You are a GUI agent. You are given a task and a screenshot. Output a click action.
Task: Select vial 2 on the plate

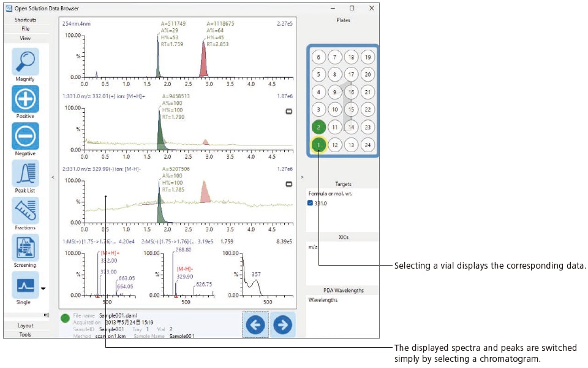(x=318, y=128)
